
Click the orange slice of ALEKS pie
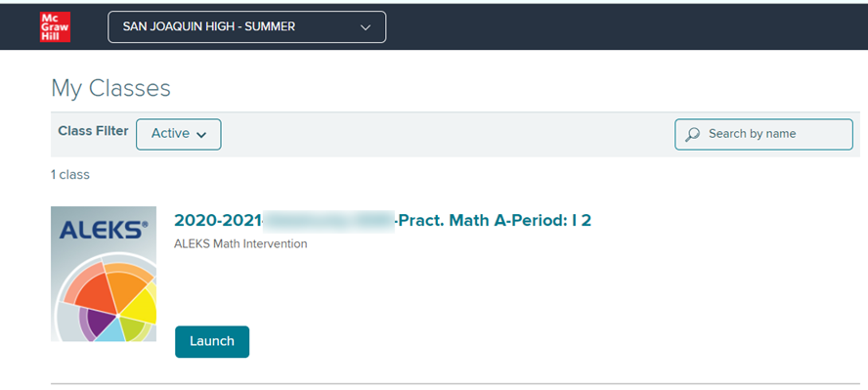pos(124,288)
